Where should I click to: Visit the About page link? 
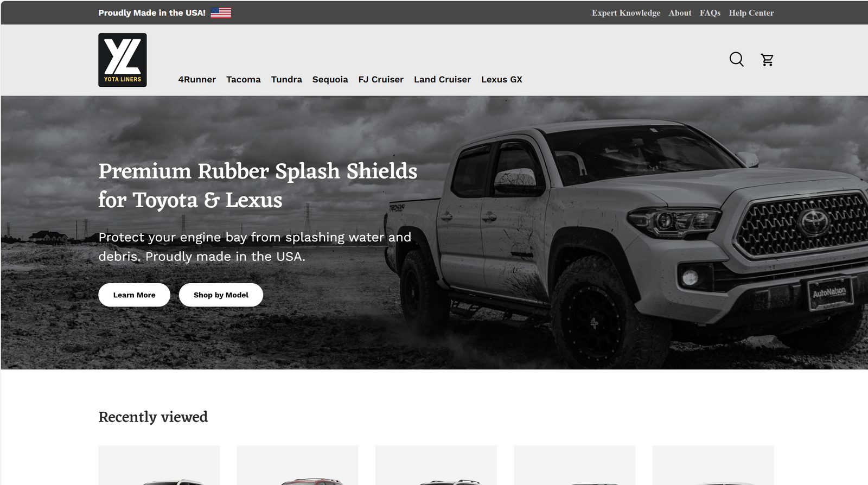pyautogui.click(x=680, y=12)
